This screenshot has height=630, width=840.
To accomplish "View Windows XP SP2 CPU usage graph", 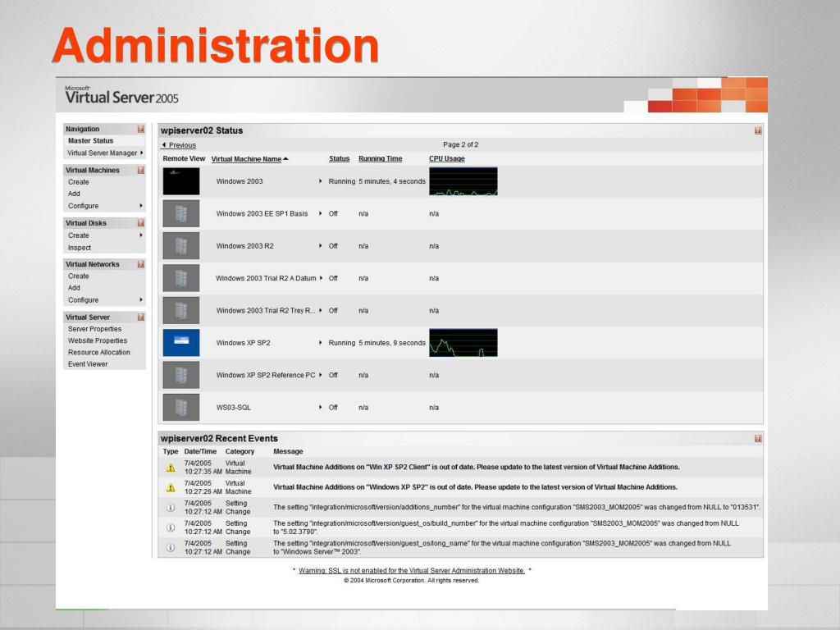I will coord(463,343).
